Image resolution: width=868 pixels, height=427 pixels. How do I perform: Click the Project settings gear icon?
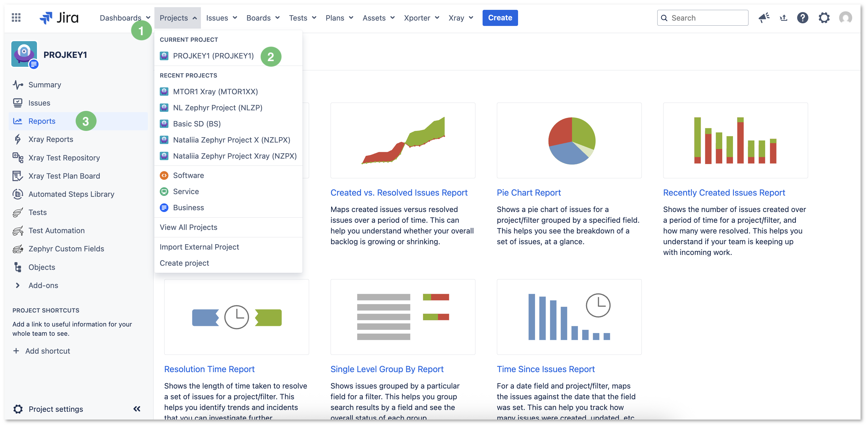[18, 409]
